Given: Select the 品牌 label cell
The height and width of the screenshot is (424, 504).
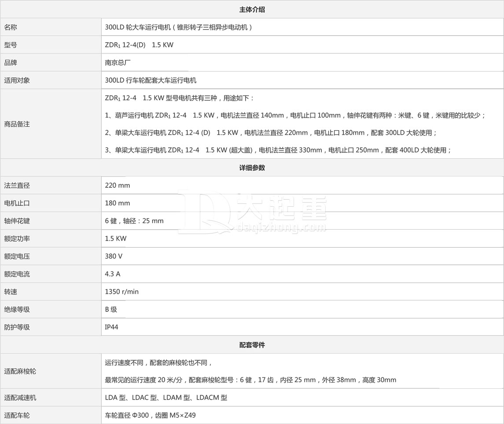Looking at the screenshot, I should click(x=51, y=62).
